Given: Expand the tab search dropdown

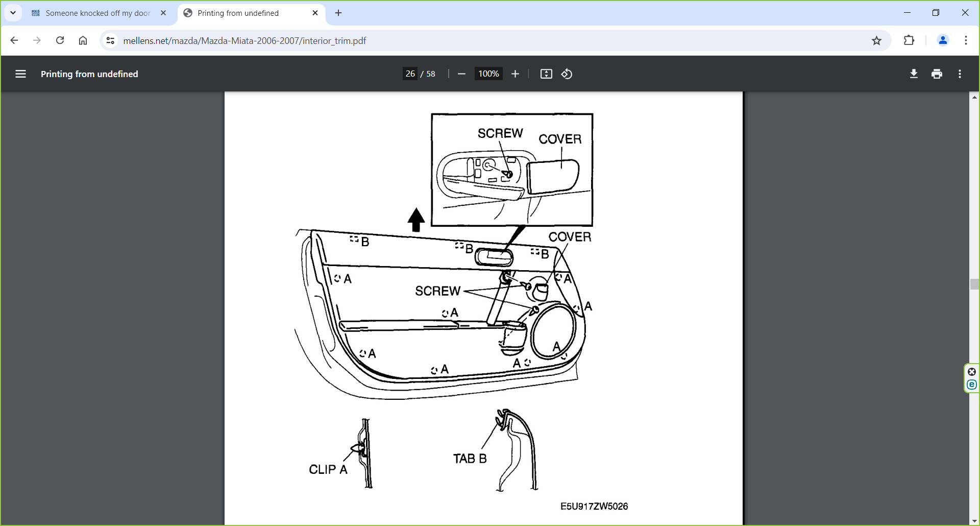Looking at the screenshot, I should tap(13, 13).
